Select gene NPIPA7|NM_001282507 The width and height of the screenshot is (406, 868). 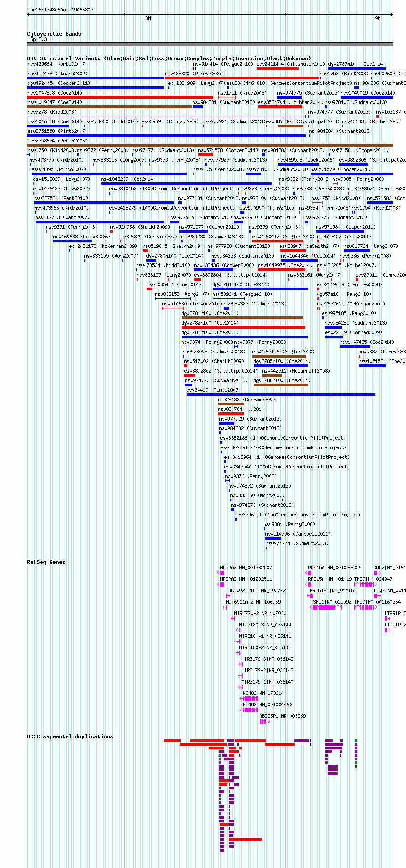(221, 573)
